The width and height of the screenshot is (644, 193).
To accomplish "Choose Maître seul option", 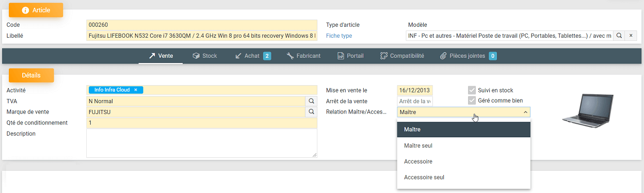I will (463, 146).
